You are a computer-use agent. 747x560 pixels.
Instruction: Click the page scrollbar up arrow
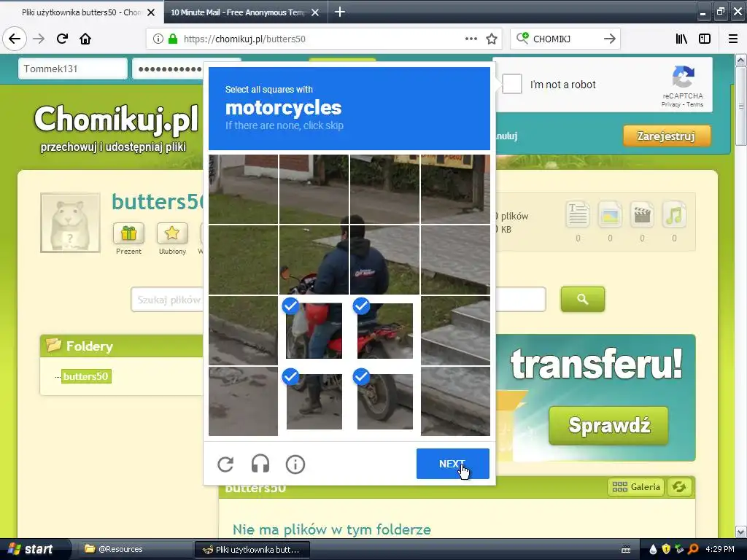click(x=741, y=60)
